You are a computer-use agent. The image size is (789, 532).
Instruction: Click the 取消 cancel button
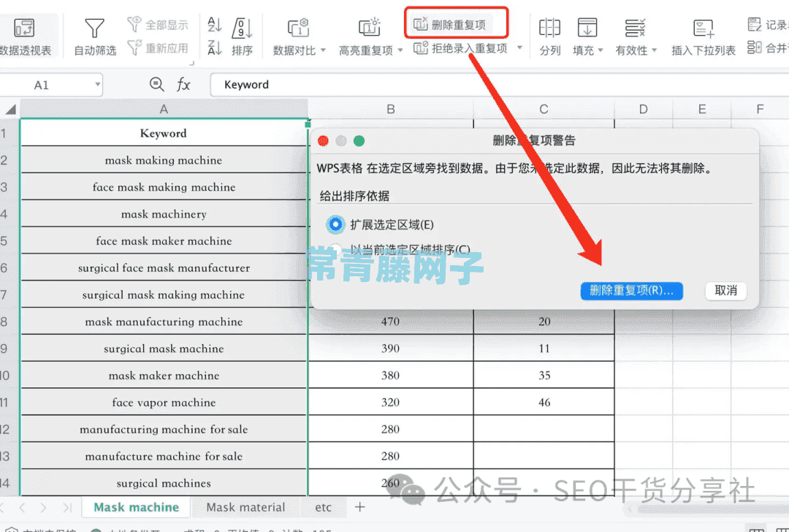pyautogui.click(x=725, y=290)
